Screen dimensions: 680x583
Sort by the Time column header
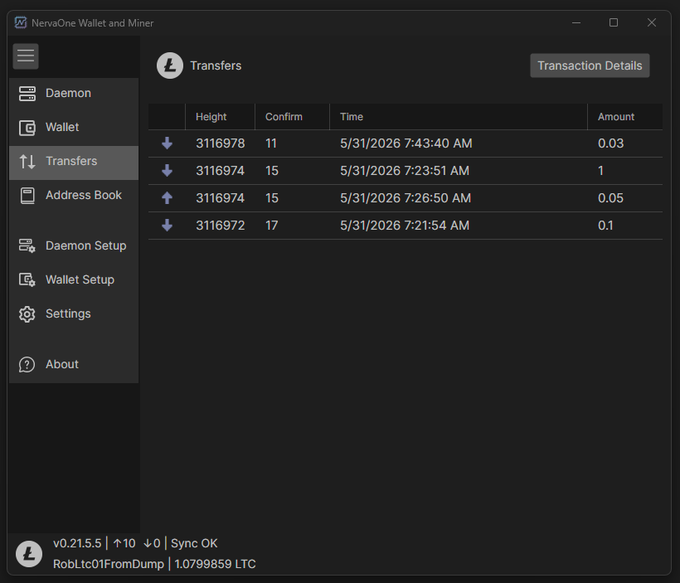point(458,117)
